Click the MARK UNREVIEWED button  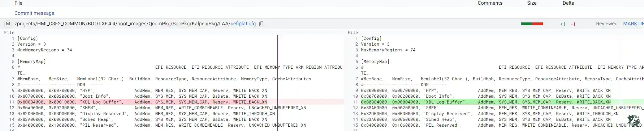click(634, 24)
